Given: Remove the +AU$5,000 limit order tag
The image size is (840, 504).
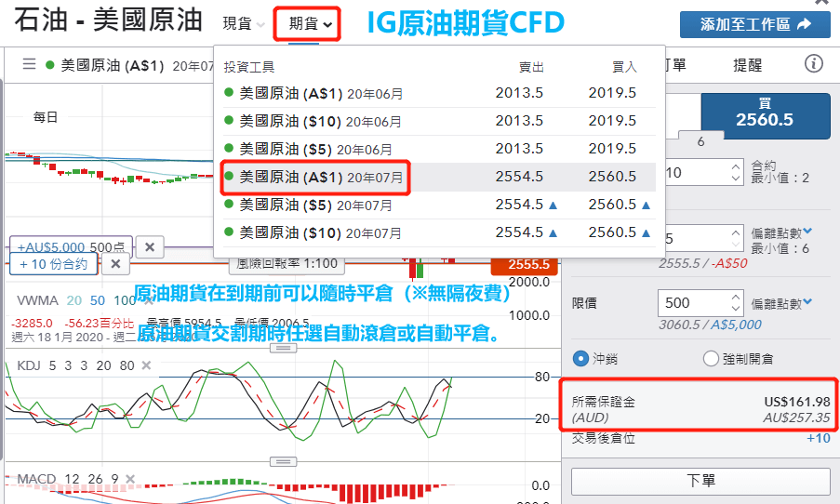Looking at the screenshot, I should (x=150, y=247).
